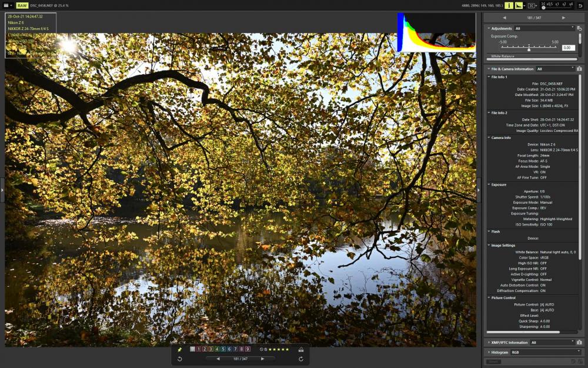
Task: Expand the XMP/IPTC Information section
Action: tap(489, 343)
